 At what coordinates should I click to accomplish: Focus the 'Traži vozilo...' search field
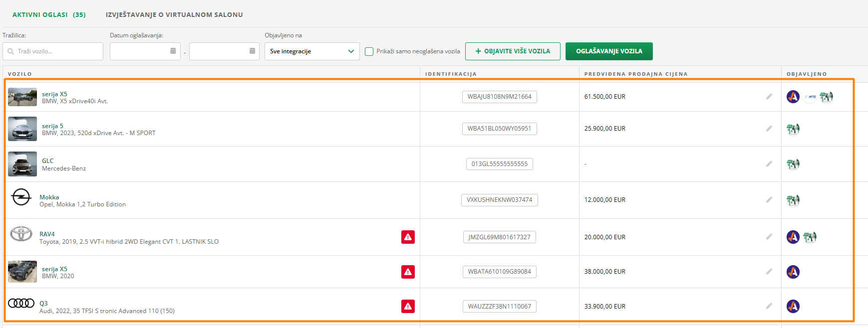[53, 51]
